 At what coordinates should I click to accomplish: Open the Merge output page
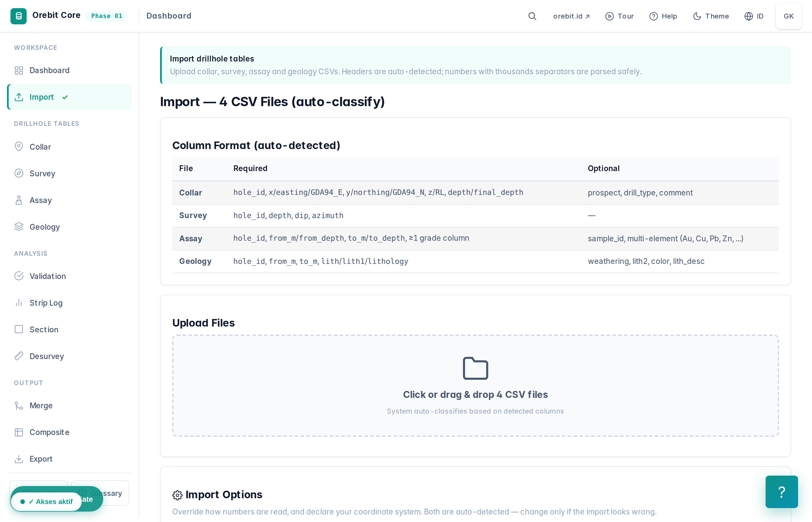[69, 406]
